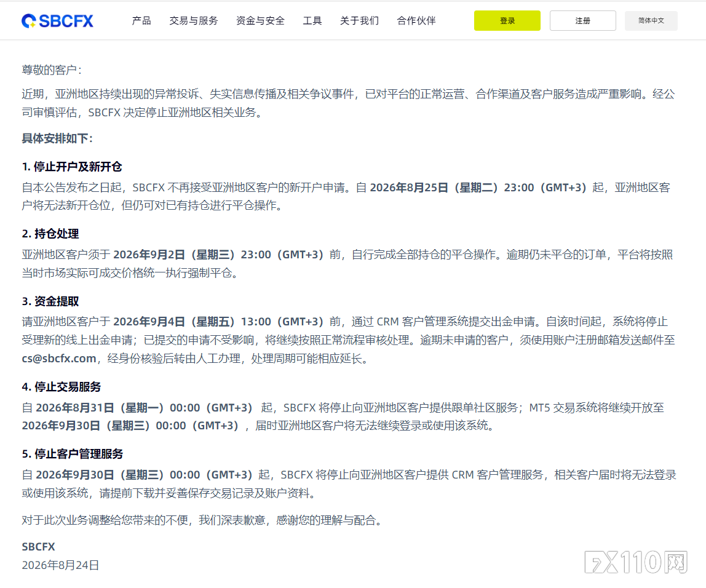The image size is (706, 588).
Task: Click the 注册 button
Action: pos(582,21)
